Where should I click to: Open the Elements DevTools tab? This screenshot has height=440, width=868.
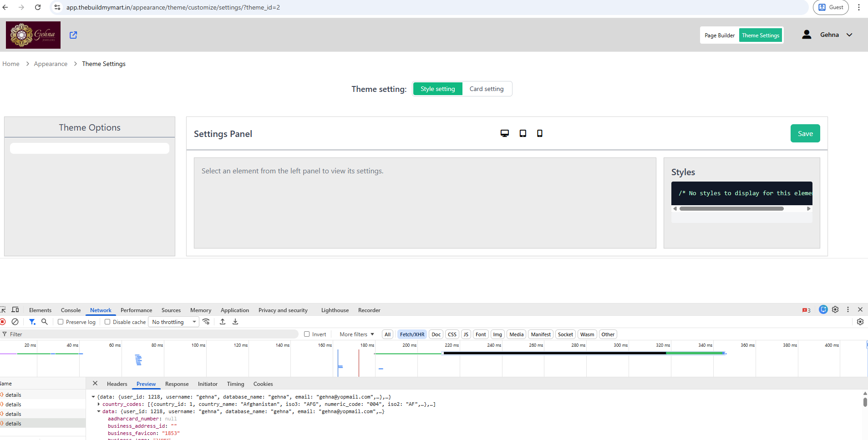(x=40, y=310)
